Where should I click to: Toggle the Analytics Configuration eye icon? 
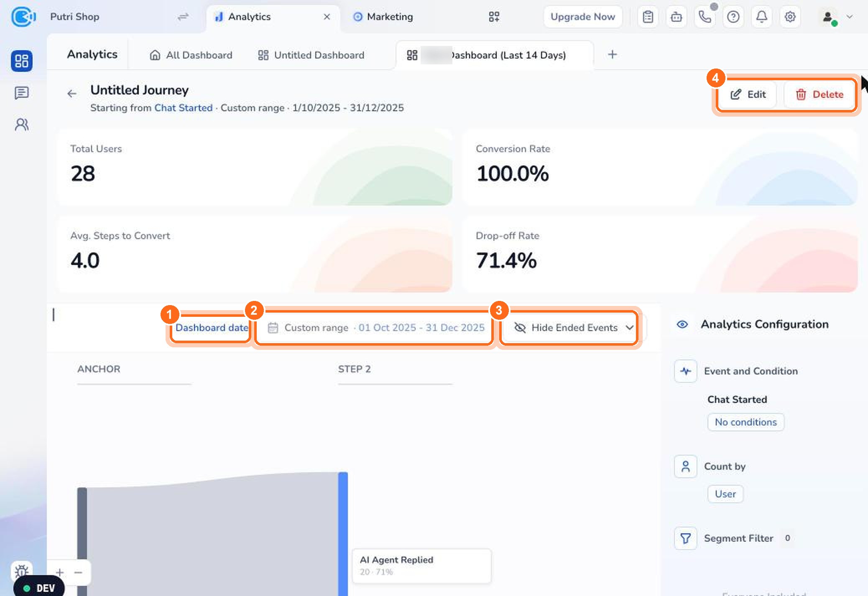pos(682,324)
